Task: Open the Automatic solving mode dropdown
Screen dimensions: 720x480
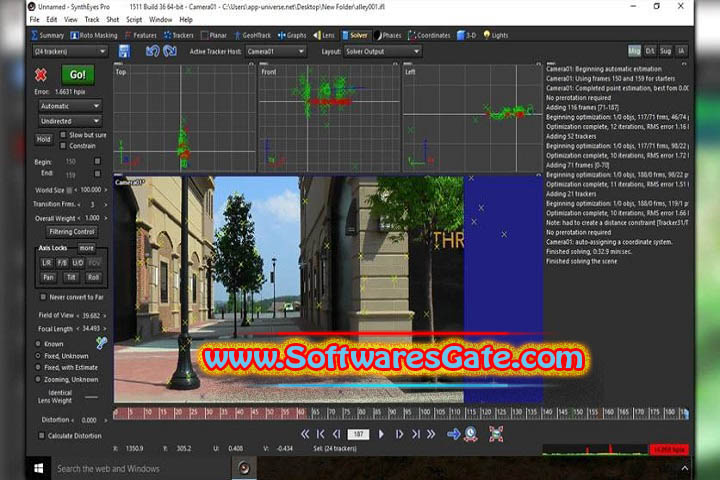Action: [x=70, y=106]
